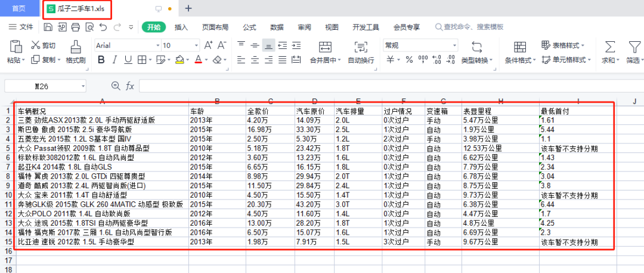This screenshot has height=273, width=644.
Task: Toggle Bold formatting
Action: pyautogui.click(x=101, y=60)
